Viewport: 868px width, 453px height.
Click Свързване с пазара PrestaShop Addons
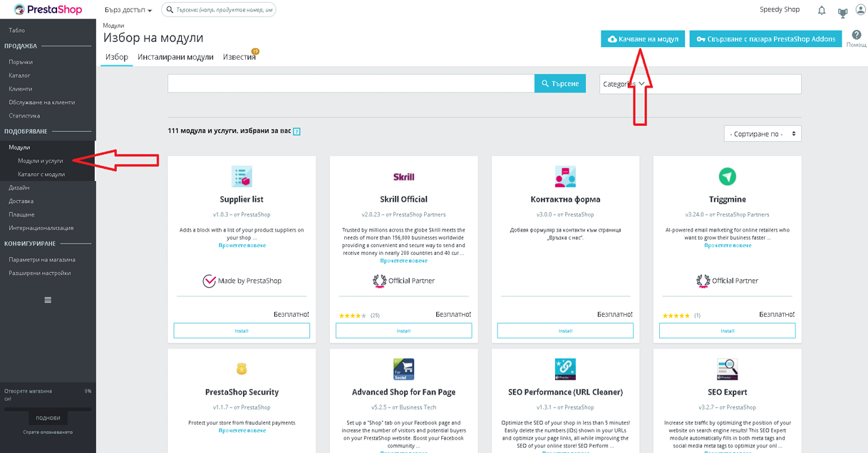pos(766,39)
